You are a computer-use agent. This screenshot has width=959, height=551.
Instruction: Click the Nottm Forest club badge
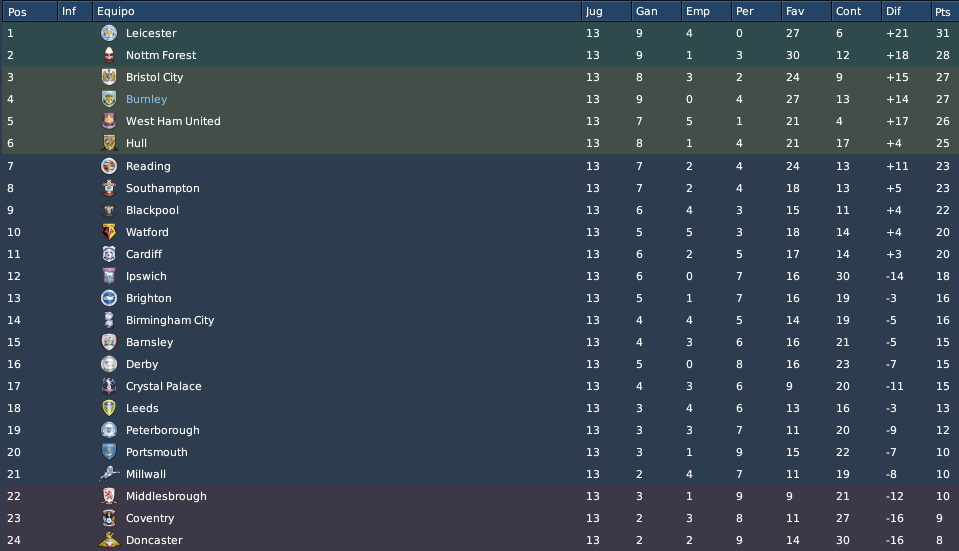[109, 55]
